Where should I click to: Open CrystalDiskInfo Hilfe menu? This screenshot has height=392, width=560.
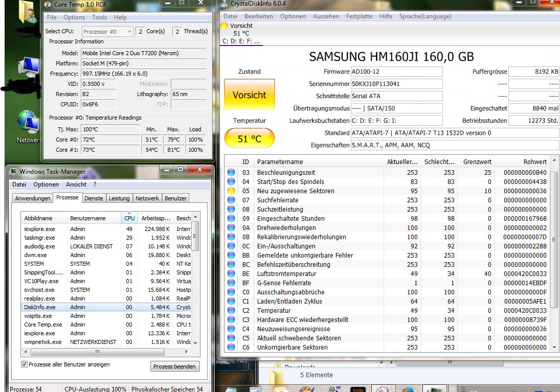(386, 16)
